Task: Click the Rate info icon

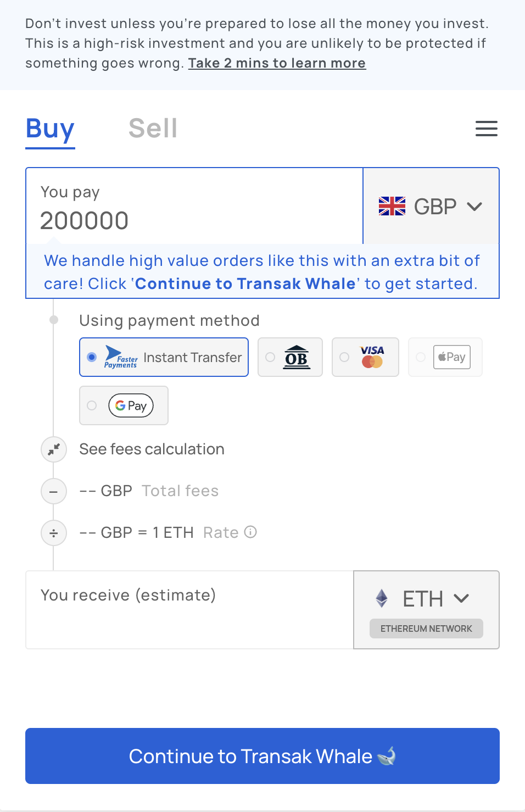Action: pyautogui.click(x=250, y=532)
